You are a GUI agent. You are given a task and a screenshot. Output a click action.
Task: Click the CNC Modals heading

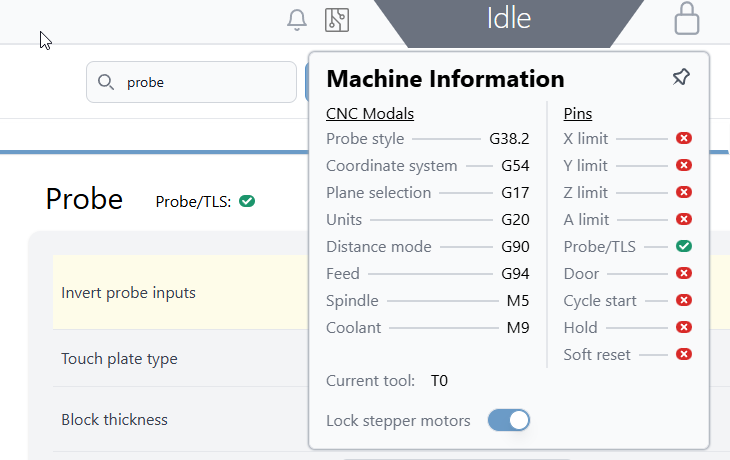pos(370,113)
